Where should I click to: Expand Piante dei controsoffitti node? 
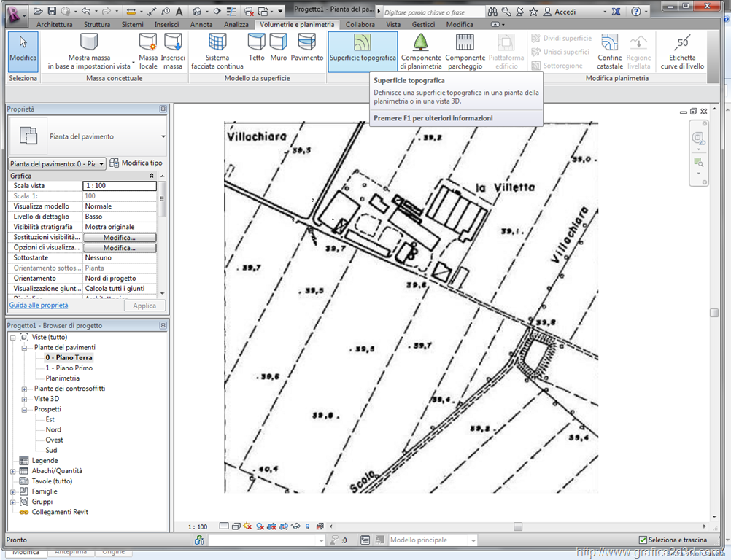[24, 389]
